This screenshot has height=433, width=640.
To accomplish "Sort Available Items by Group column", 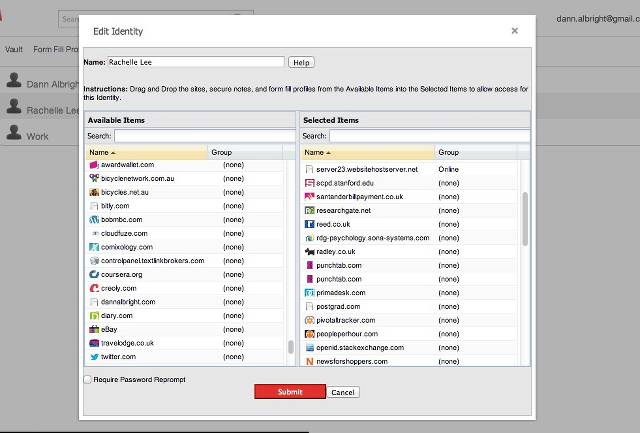I will tap(245, 152).
